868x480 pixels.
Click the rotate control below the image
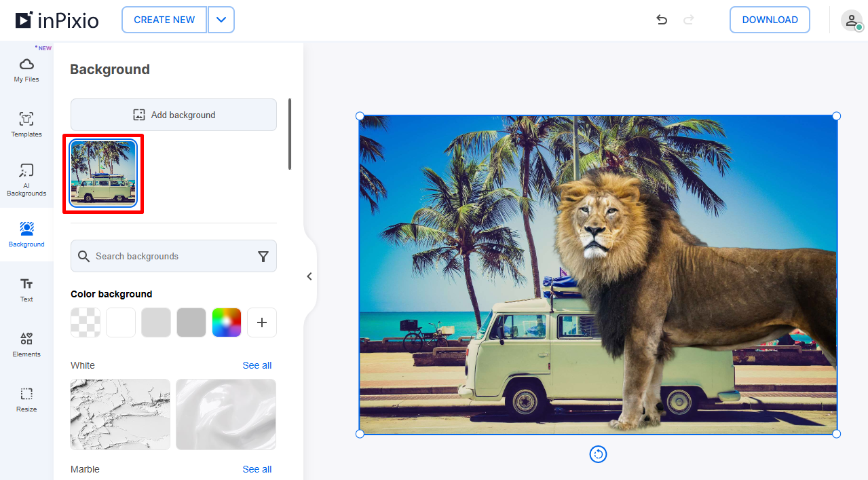598,454
